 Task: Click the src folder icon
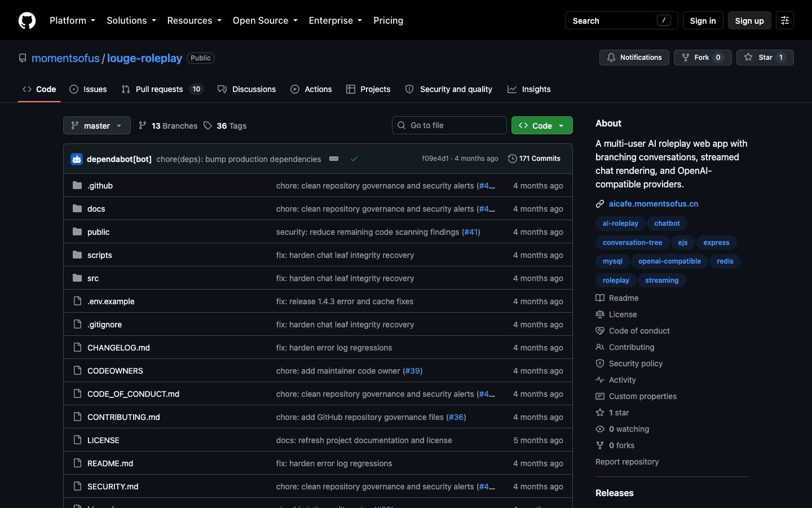coord(77,278)
